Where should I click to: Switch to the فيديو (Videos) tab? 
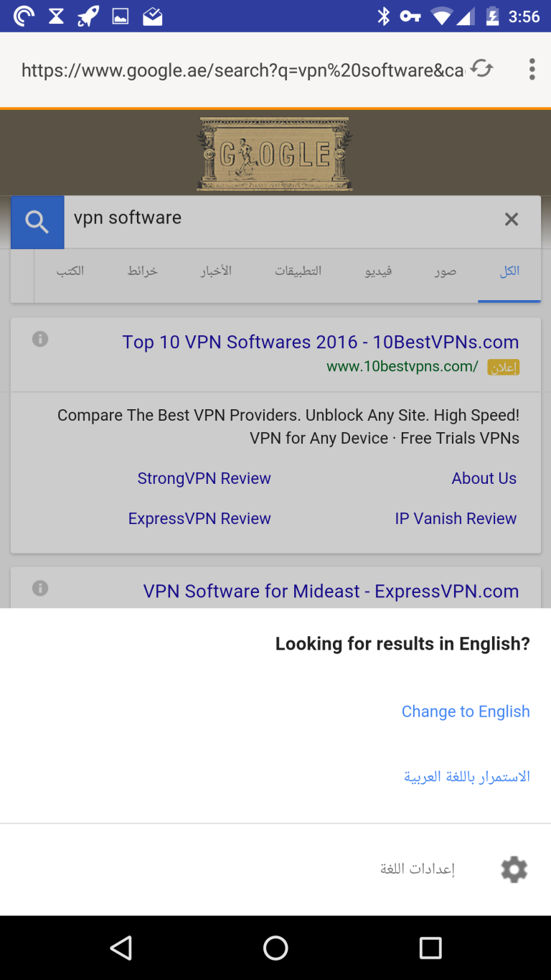coord(378,271)
